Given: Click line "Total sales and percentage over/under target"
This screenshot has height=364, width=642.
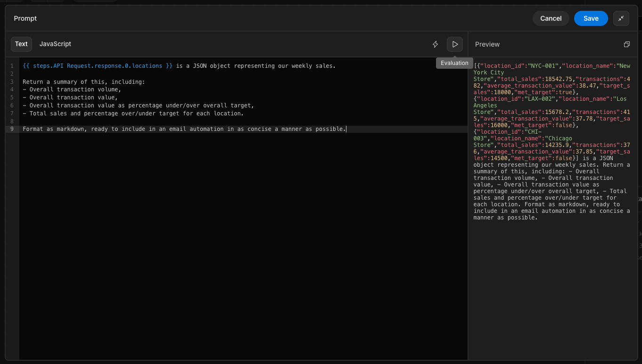Looking at the screenshot, I should tap(133, 113).
